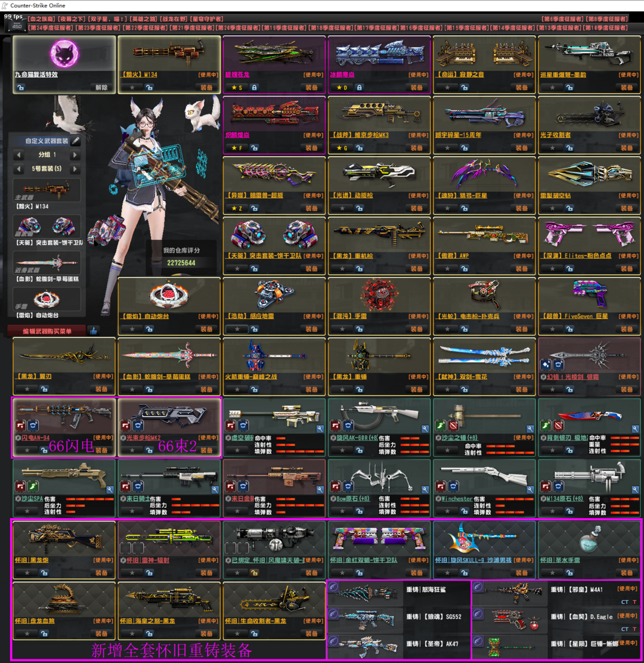Click the red 编辑武器购买菜单 button
Viewport: 644px width, 663px height.
[x=47, y=331]
